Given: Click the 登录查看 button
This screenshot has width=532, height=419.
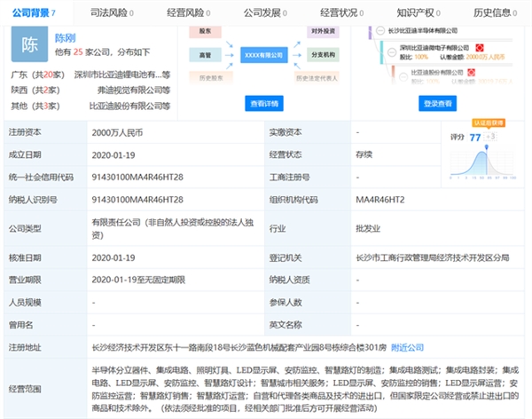Looking at the screenshot, I should tap(437, 104).
